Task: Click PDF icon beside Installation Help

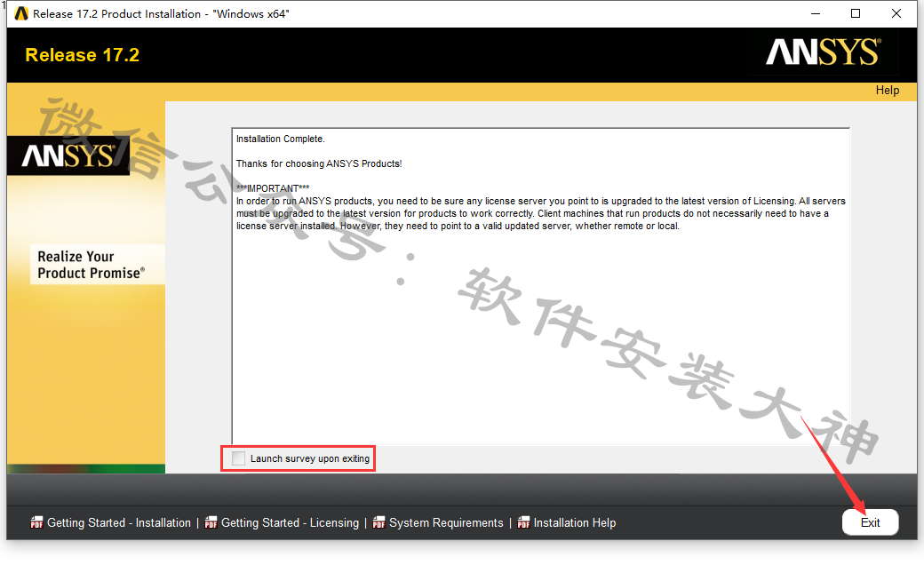Action: (523, 522)
